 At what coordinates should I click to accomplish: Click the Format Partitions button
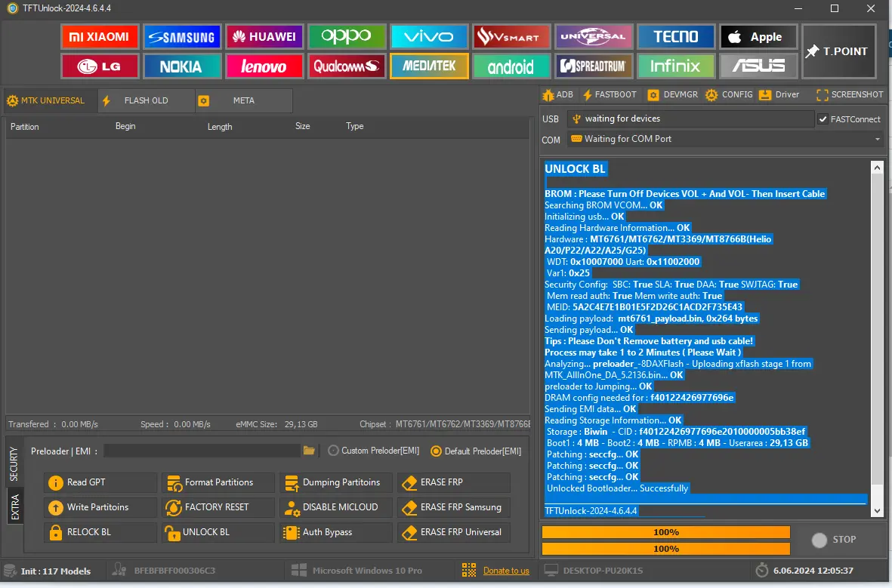218,482
